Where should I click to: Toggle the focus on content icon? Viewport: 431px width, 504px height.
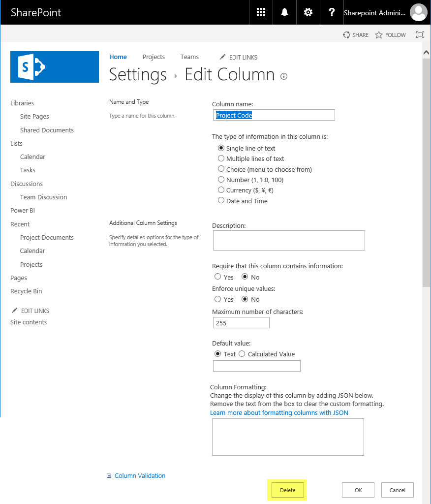click(x=420, y=34)
